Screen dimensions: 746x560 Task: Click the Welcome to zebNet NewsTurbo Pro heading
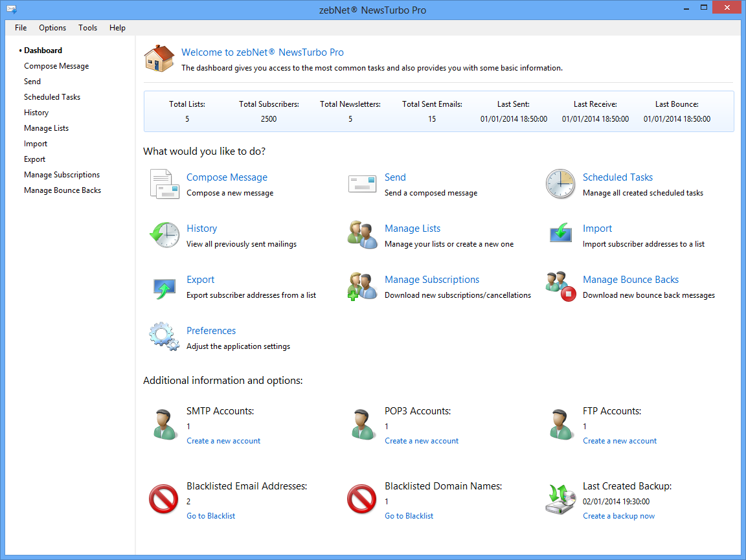(x=263, y=52)
